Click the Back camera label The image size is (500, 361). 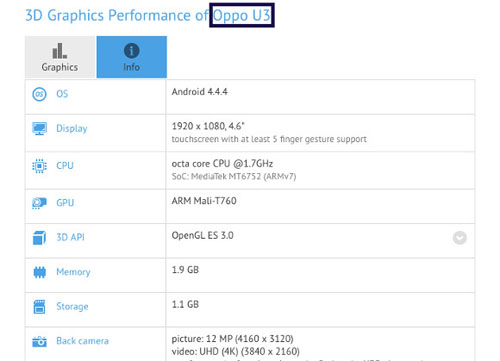tap(82, 341)
